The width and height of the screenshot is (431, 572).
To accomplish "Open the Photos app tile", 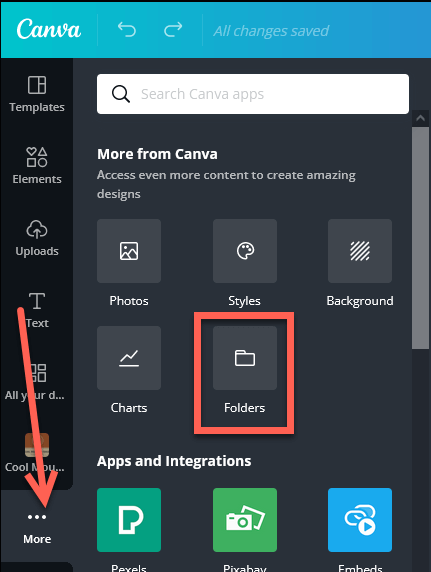I will [129, 251].
